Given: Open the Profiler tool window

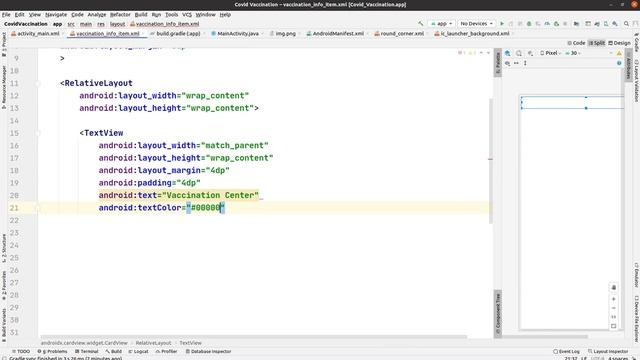Looking at the screenshot, I should [166, 351].
